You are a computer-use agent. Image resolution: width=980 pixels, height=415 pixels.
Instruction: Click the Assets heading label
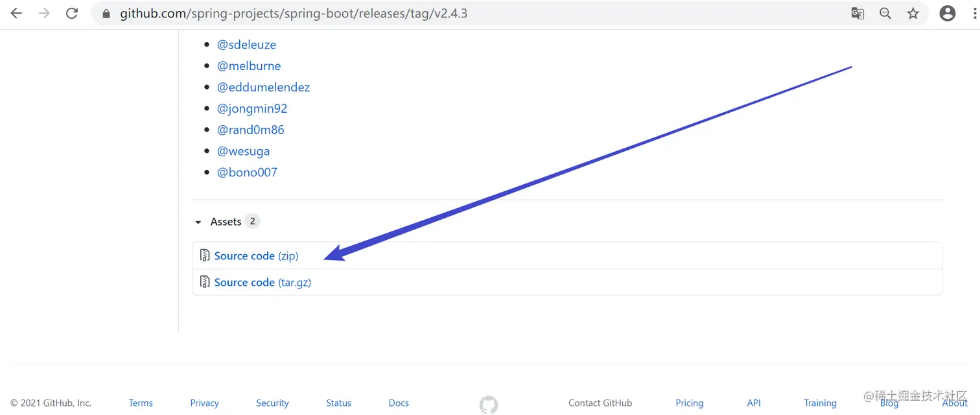[226, 222]
